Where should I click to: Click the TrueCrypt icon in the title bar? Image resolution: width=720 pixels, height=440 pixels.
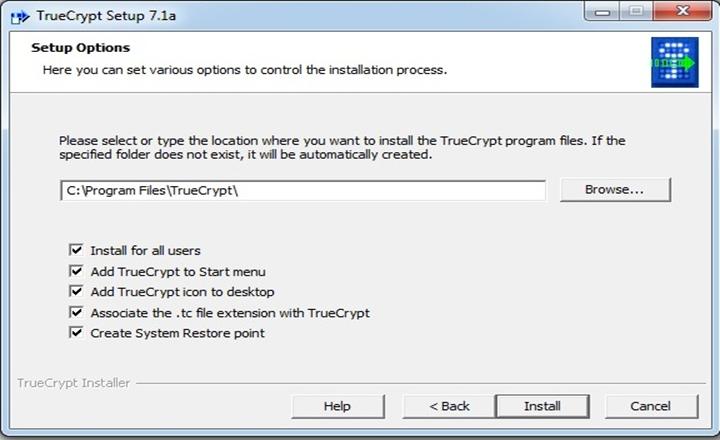tap(18, 17)
